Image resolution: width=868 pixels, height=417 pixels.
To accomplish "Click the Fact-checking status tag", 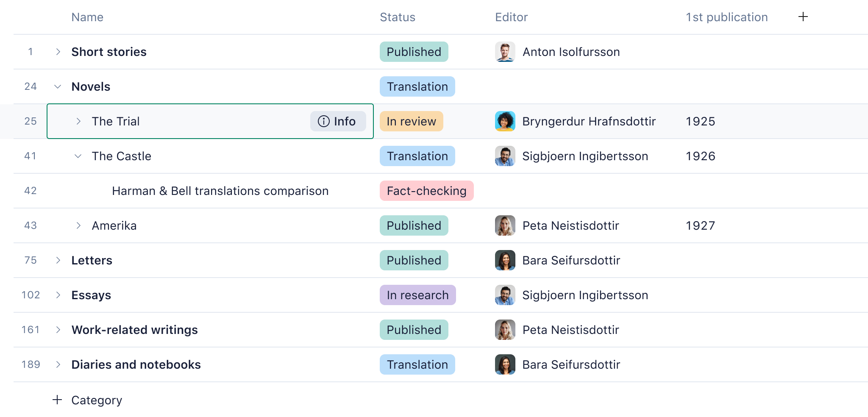I will point(426,191).
